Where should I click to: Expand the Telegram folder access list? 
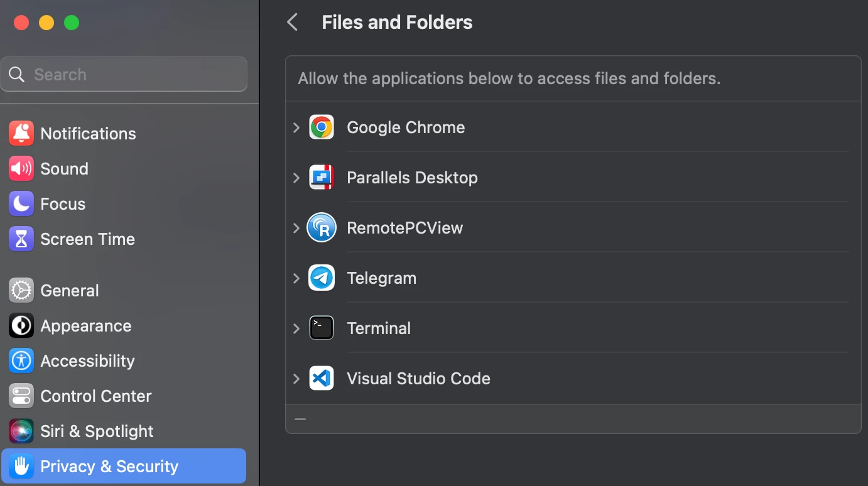[296, 278]
